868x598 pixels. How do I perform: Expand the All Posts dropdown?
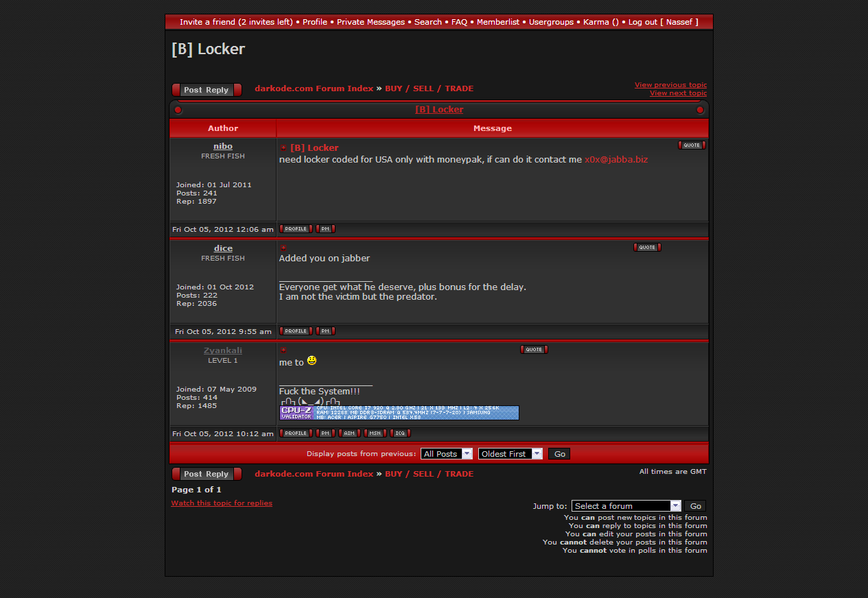(447, 454)
